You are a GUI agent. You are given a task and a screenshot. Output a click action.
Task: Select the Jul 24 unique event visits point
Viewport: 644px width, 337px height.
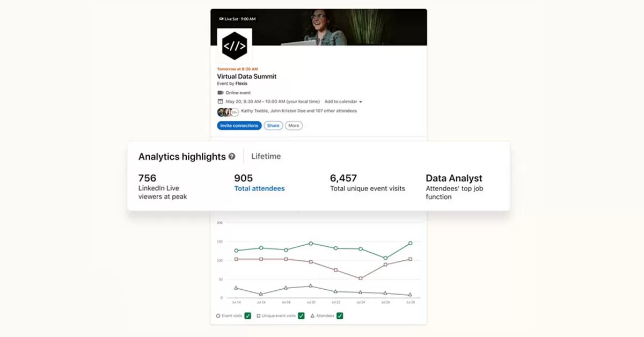point(360,279)
